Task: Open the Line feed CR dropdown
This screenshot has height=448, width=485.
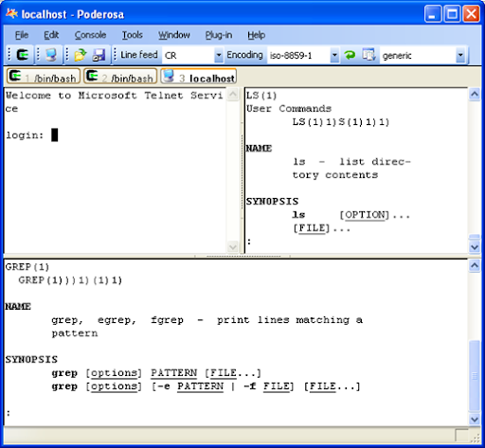Action: pos(218,56)
